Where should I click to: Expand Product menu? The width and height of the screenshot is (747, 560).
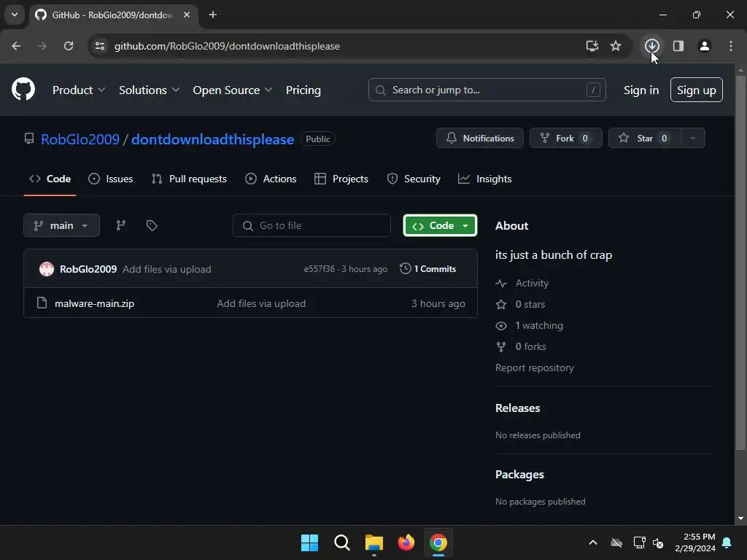79,90
